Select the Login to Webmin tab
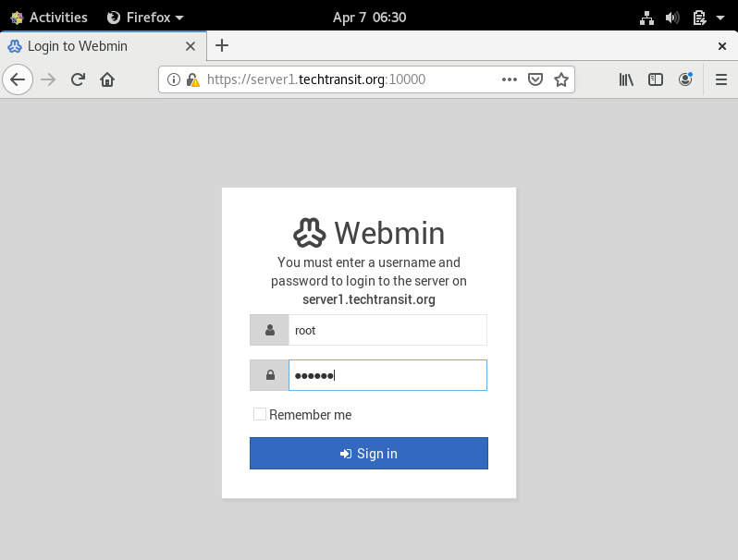 [x=103, y=46]
